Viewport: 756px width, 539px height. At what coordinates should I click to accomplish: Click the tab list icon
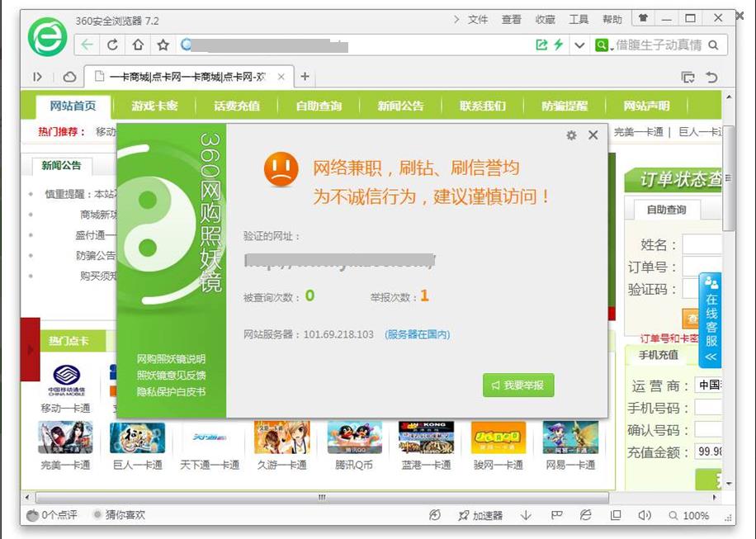tap(687, 77)
